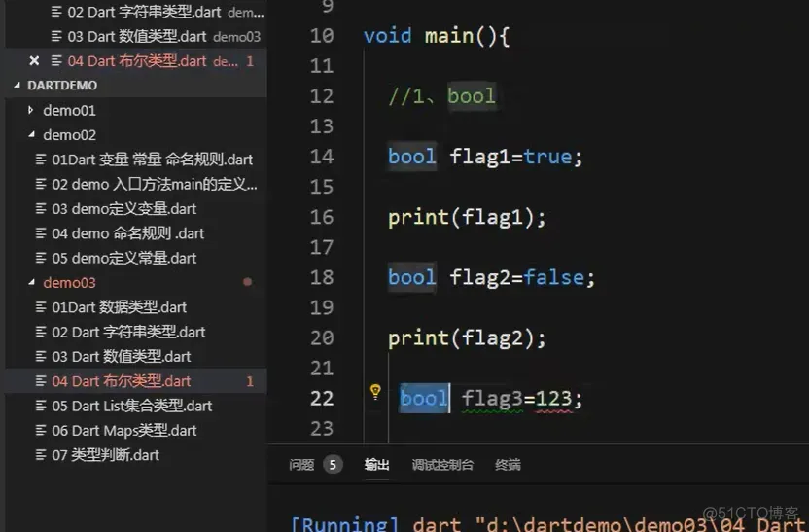Click print(flag1); on line 16
Image resolution: width=809 pixels, height=532 pixels.
467,217
